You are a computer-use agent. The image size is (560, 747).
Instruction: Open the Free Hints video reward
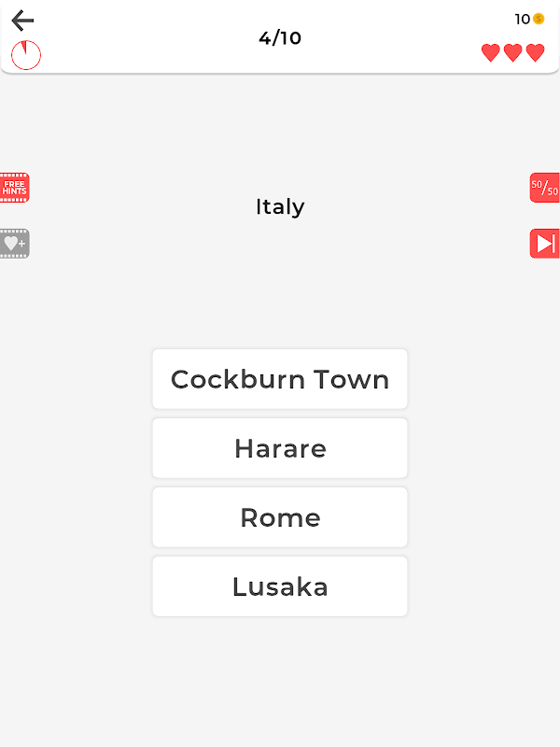pos(14,188)
